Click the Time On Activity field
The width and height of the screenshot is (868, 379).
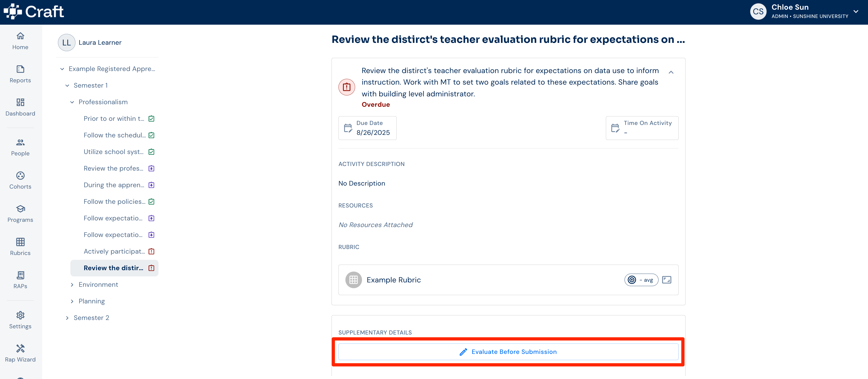click(642, 128)
